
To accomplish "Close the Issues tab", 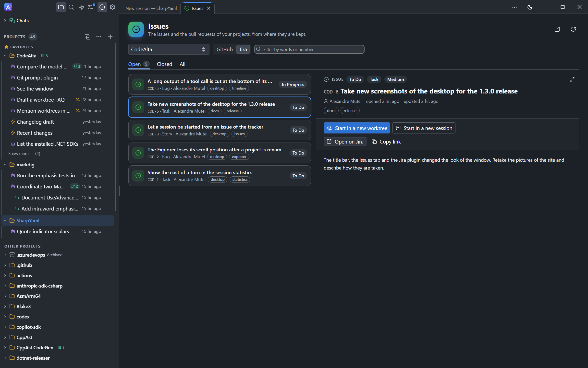I will click(209, 8).
